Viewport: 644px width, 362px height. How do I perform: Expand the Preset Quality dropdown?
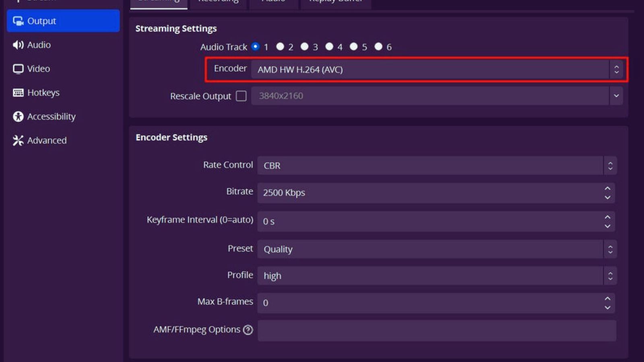click(x=437, y=249)
